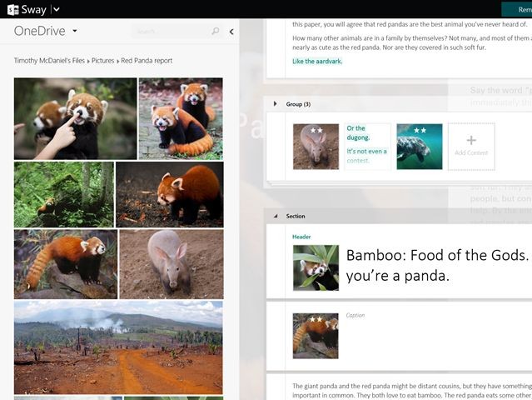Viewport: 532px width, 400px height.
Task: Open red panda image card beside Caption
Action: [316, 336]
